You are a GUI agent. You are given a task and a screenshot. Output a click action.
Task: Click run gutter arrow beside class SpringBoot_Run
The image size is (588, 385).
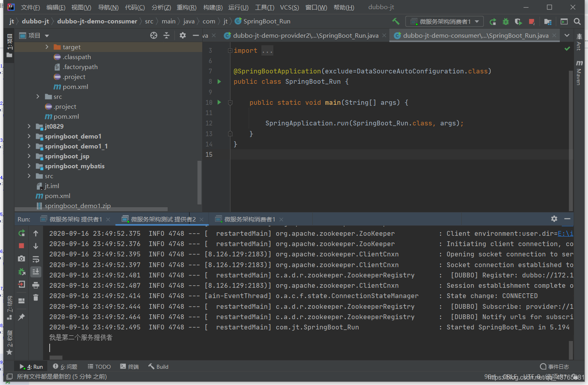219,81
